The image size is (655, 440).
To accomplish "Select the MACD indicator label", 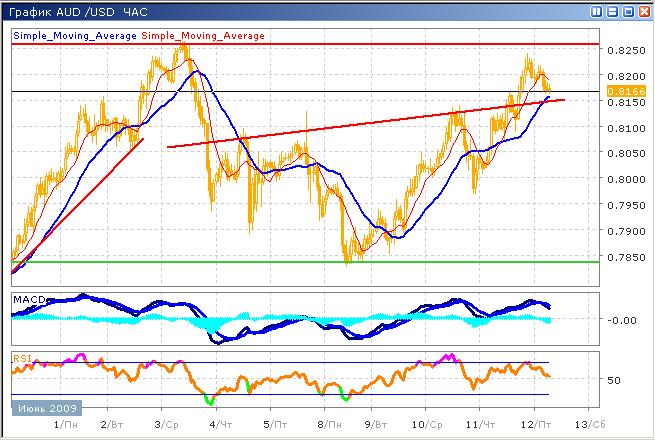I will 26,300.
